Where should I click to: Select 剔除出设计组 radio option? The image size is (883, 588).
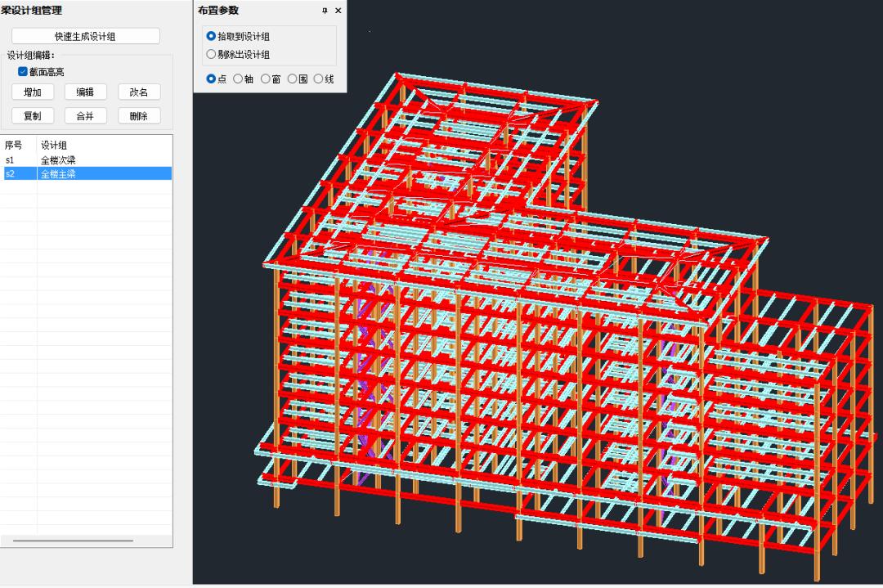pos(212,55)
